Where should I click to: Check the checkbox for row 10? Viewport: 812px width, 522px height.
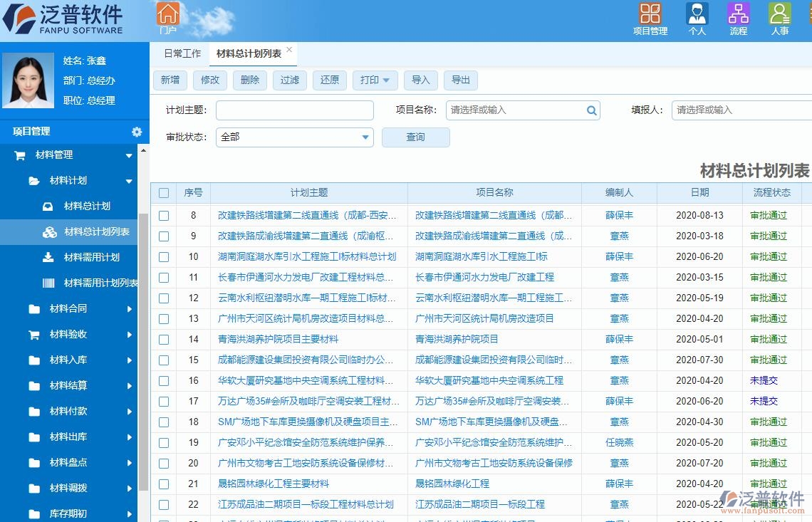[163, 256]
